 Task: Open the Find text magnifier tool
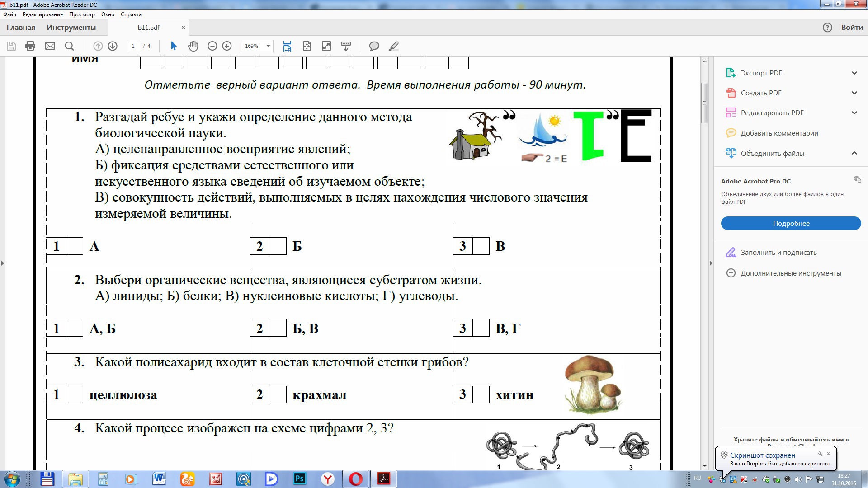(69, 46)
